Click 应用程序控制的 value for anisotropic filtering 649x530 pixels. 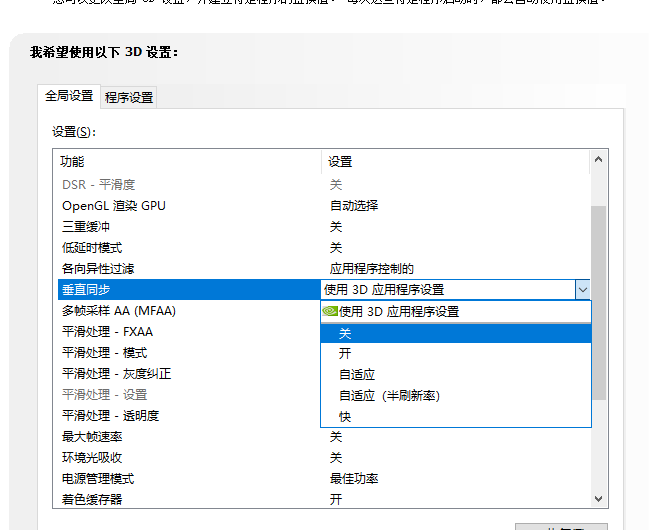372,269
